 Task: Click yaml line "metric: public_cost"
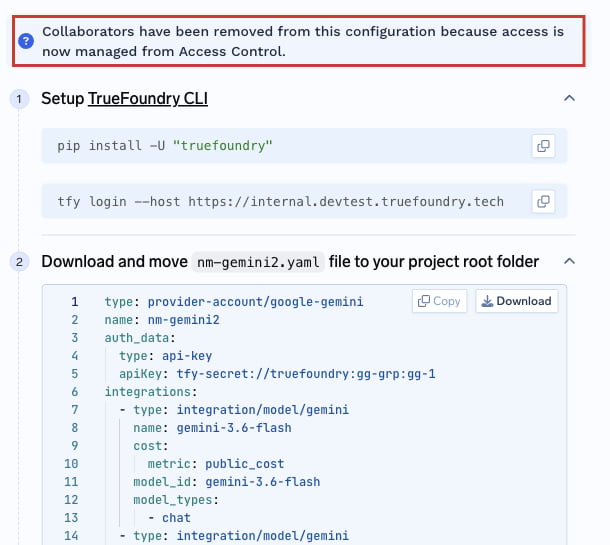[216, 464]
